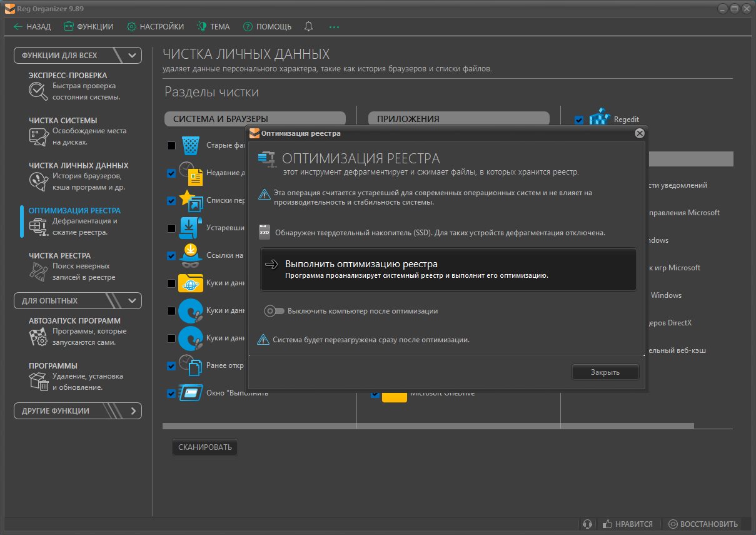This screenshot has width=756, height=535.
Task: Click the Express check magnifier icon
Action: pos(38,91)
